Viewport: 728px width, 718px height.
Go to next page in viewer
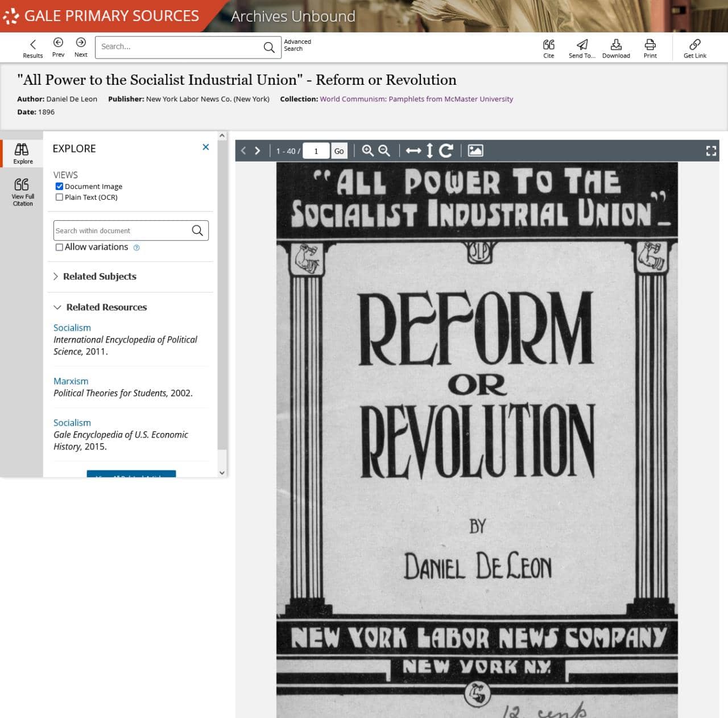pyautogui.click(x=257, y=151)
